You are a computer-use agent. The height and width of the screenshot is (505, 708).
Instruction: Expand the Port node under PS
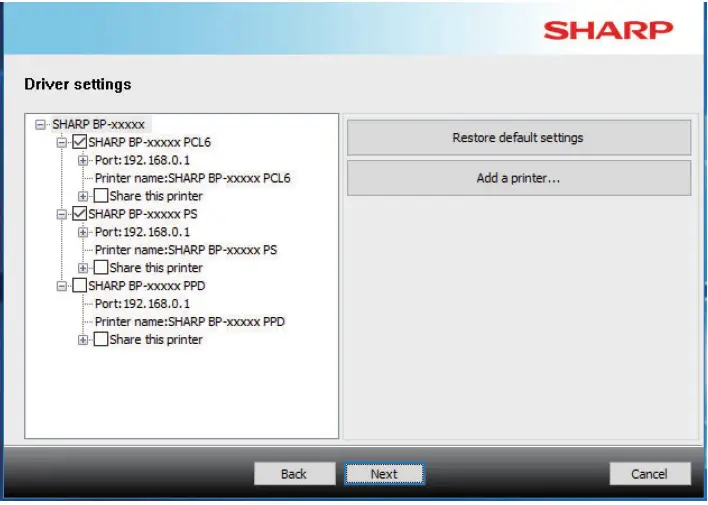83,232
